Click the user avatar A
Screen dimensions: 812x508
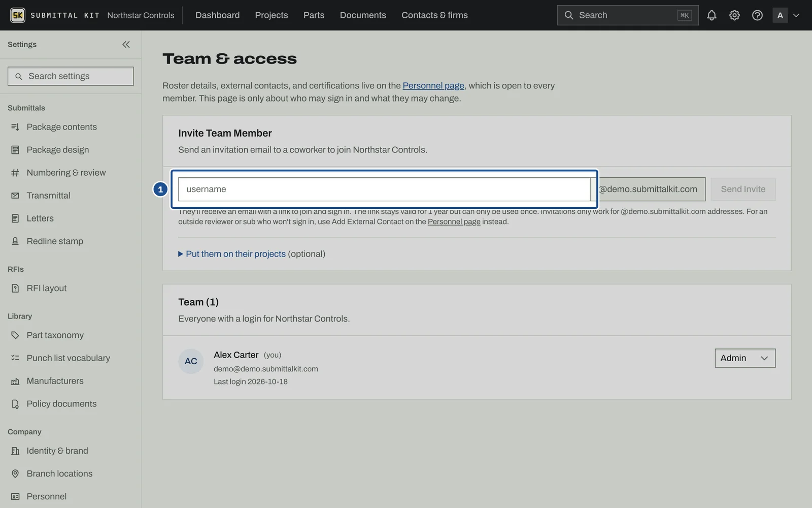[x=780, y=15]
